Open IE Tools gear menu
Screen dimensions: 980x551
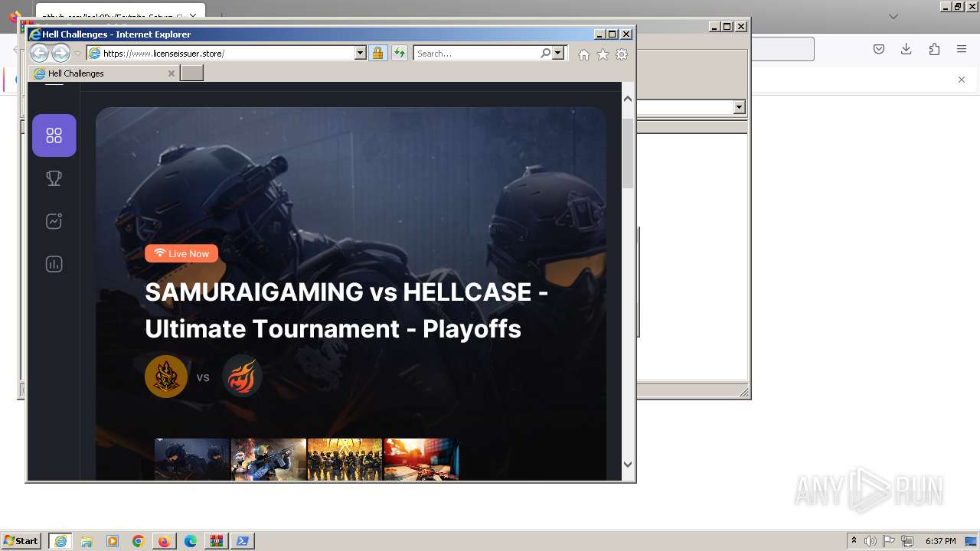(622, 54)
